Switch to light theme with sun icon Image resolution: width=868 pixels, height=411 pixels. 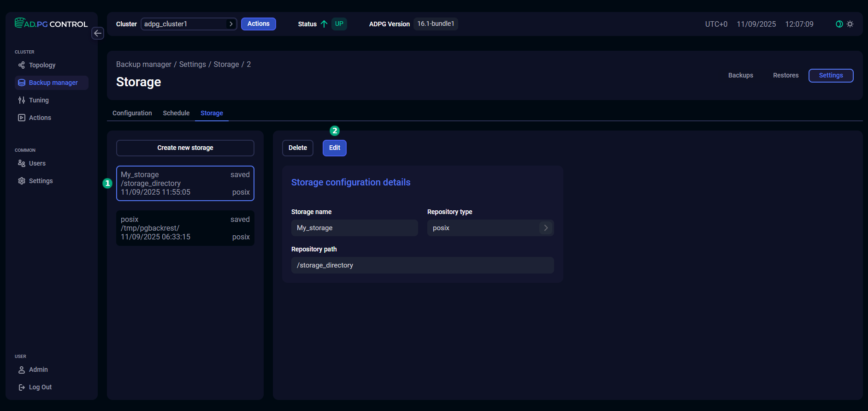point(850,24)
